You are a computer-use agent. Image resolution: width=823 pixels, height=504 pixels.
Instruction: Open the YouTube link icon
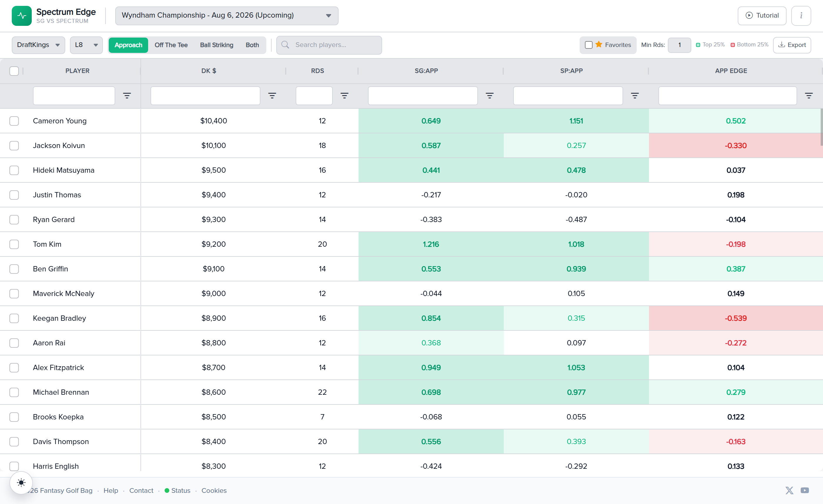click(x=805, y=490)
